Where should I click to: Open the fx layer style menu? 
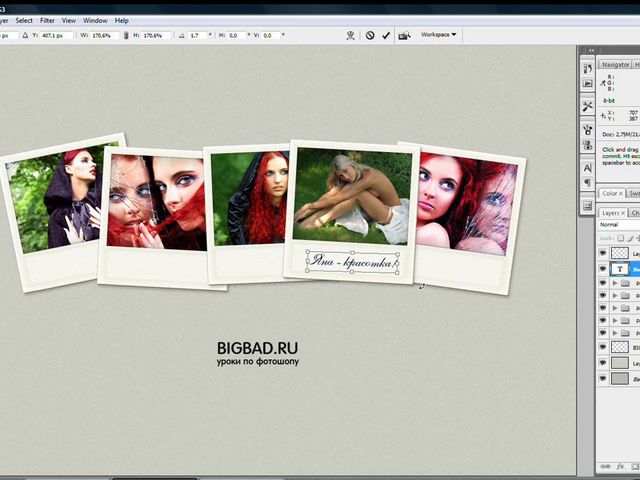point(621,466)
